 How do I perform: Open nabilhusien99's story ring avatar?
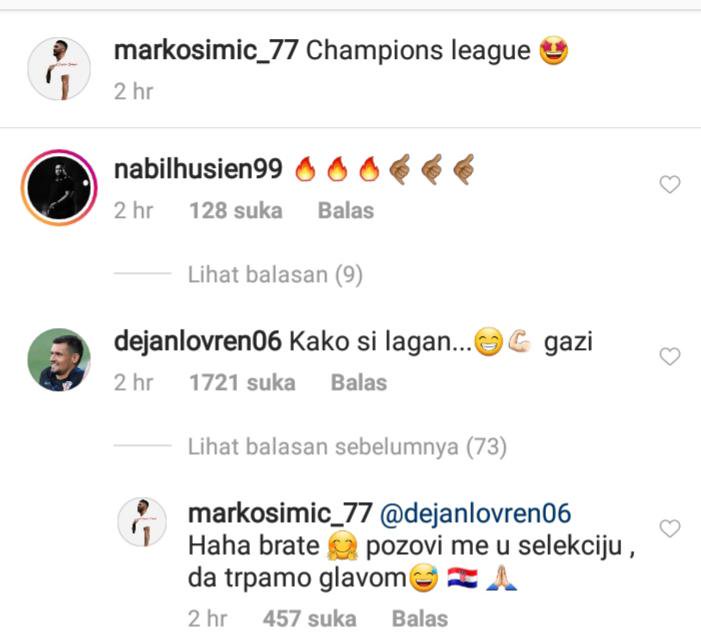[x=59, y=187]
